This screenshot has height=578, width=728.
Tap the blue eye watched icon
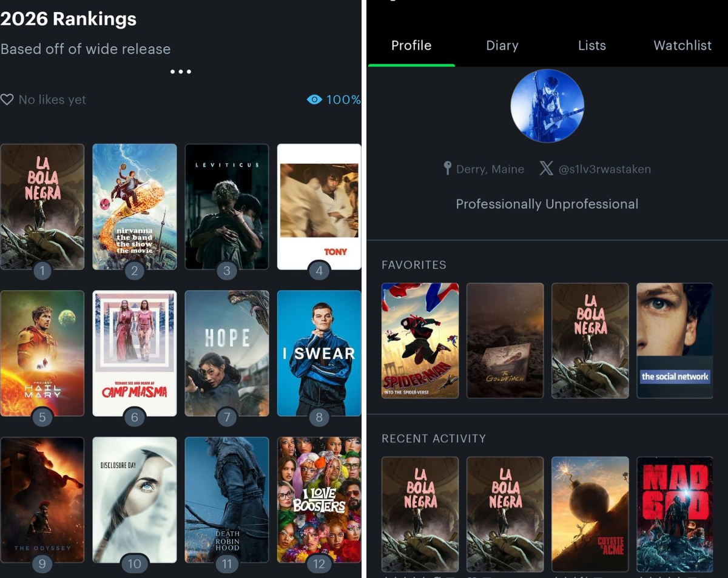pyautogui.click(x=314, y=99)
